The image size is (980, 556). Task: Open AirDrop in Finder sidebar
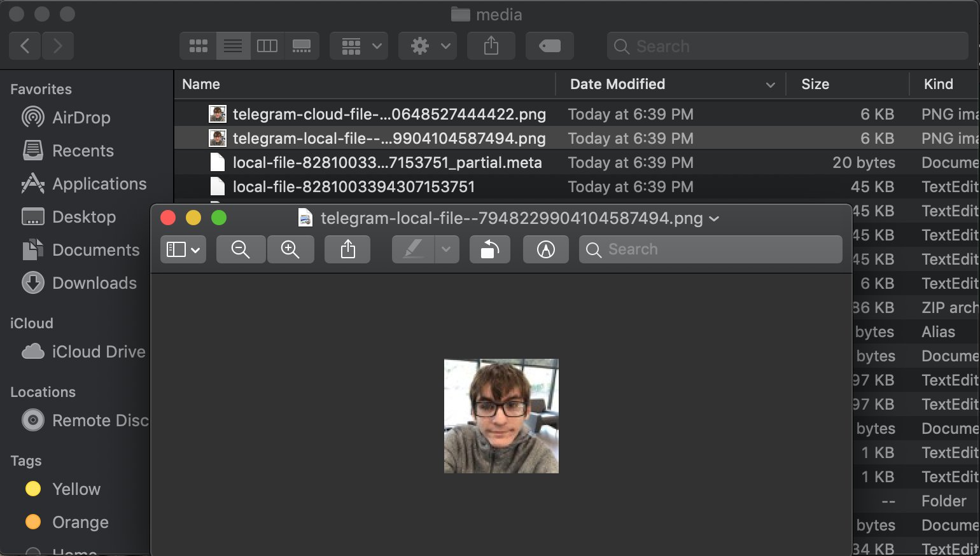pos(81,118)
